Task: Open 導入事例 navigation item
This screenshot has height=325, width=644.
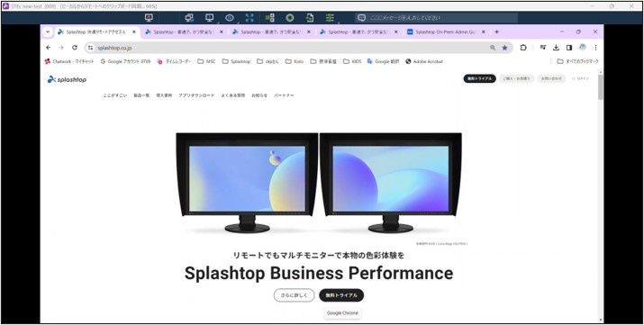Action: [x=164, y=95]
